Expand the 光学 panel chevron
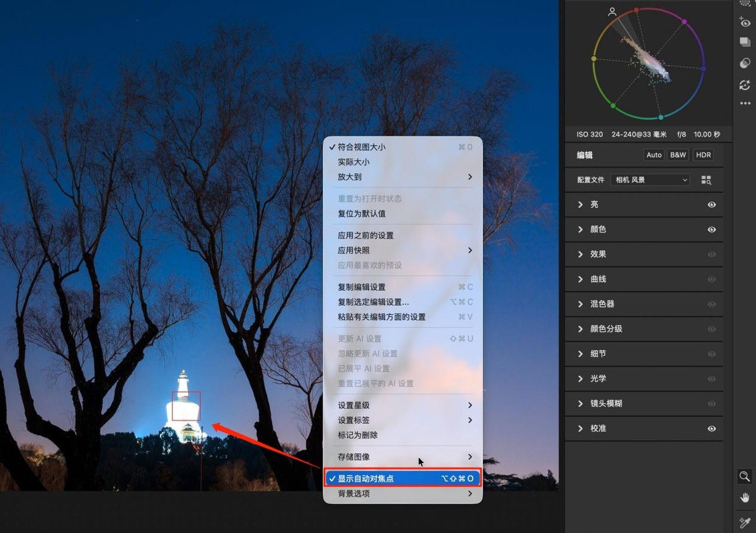This screenshot has width=756, height=533. pos(580,379)
